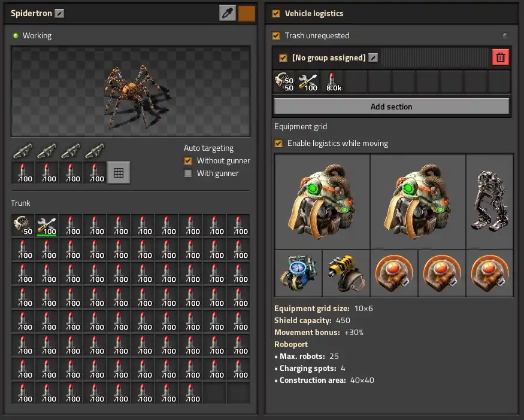Click the rename pencil next to Spidertron title
The image size is (524, 420).
59,13
